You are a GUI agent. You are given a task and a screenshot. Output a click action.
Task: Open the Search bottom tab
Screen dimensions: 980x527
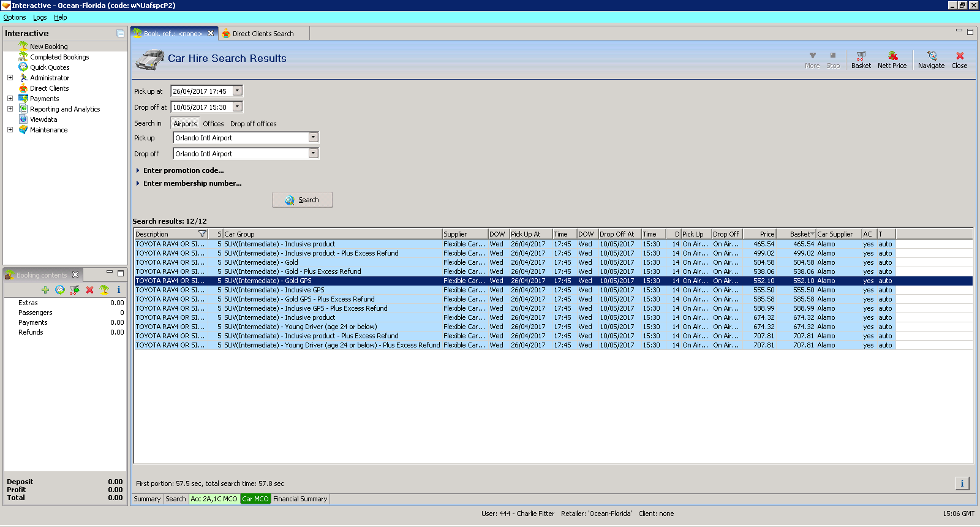coord(176,499)
